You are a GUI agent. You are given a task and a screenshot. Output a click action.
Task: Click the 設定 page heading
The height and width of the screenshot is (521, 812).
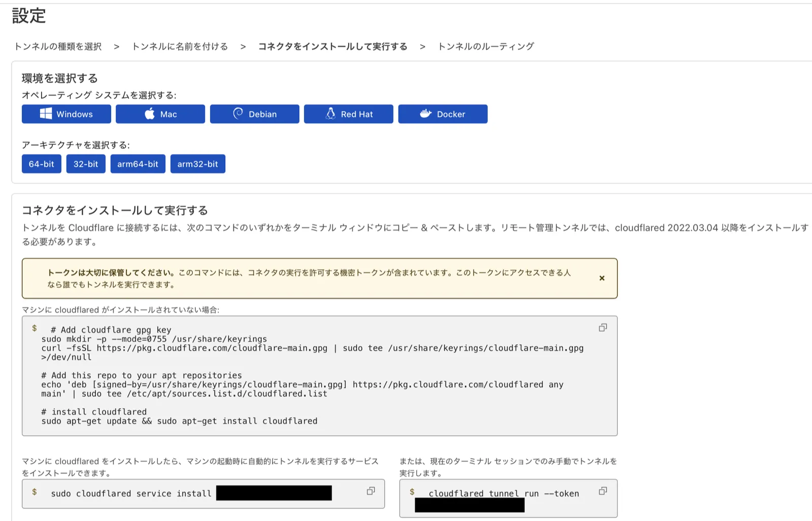(x=27, y=16)
